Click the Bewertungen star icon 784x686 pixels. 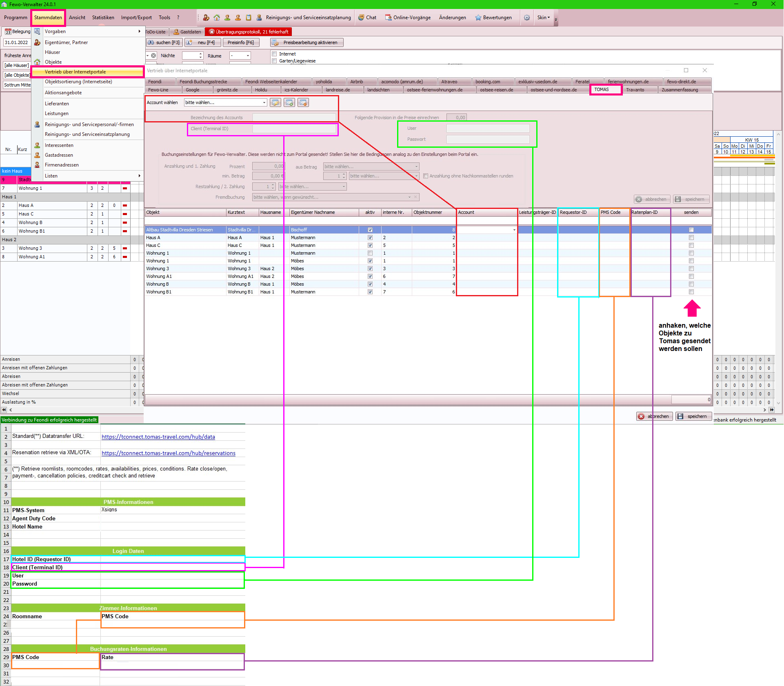[478, 18]
